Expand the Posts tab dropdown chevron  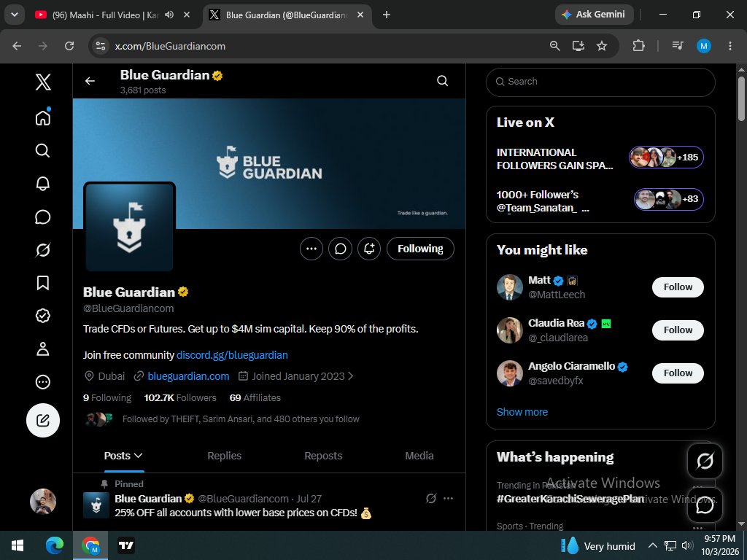pyautogui.click(x=138, y=456)
